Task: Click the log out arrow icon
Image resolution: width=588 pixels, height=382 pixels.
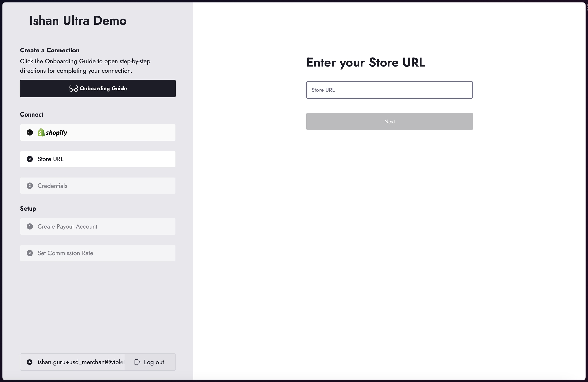Action: pyautogui.click(x=137, y=362)
